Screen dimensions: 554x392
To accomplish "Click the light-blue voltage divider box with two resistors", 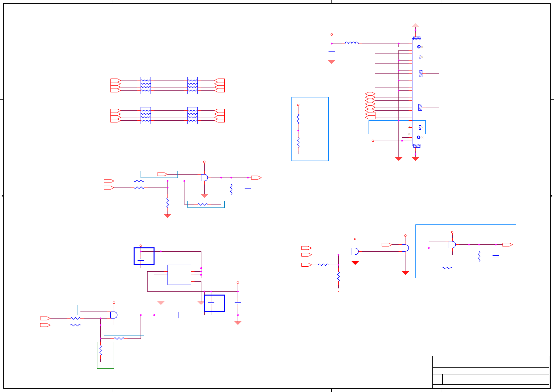I will tap(310, 129).
